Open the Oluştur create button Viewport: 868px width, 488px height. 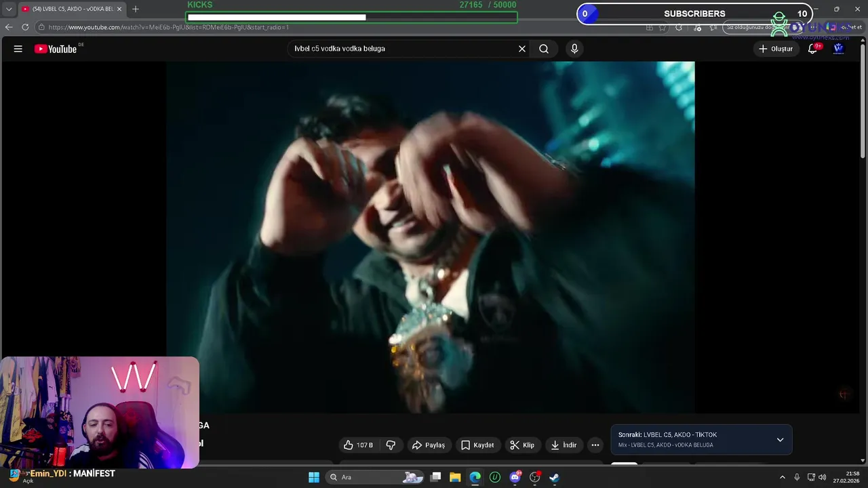[775, 49]
